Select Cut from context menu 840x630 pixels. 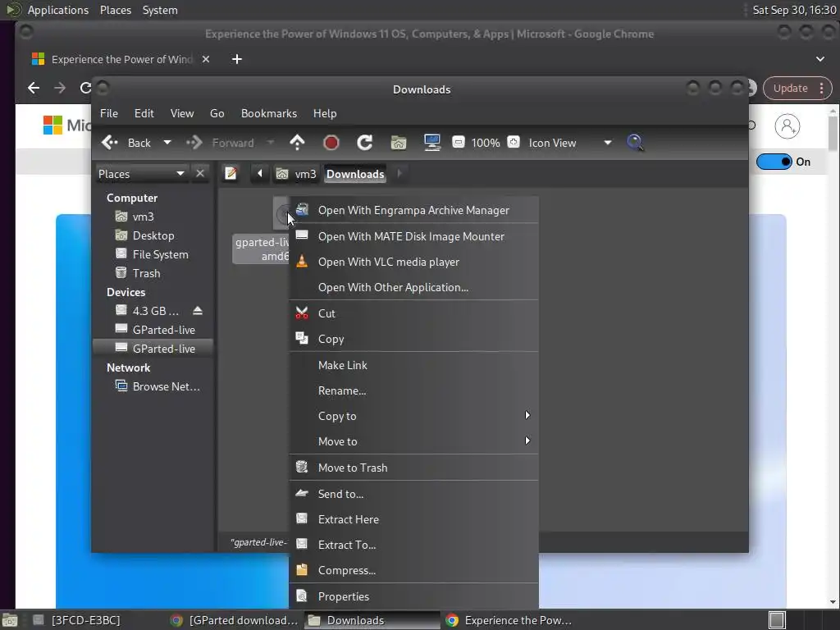[413, 313]
